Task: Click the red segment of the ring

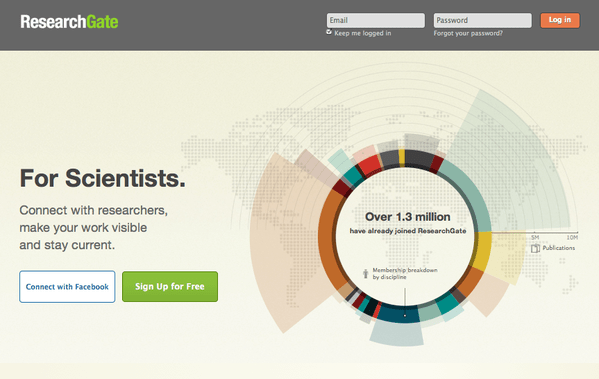Action: click(368, 165)
